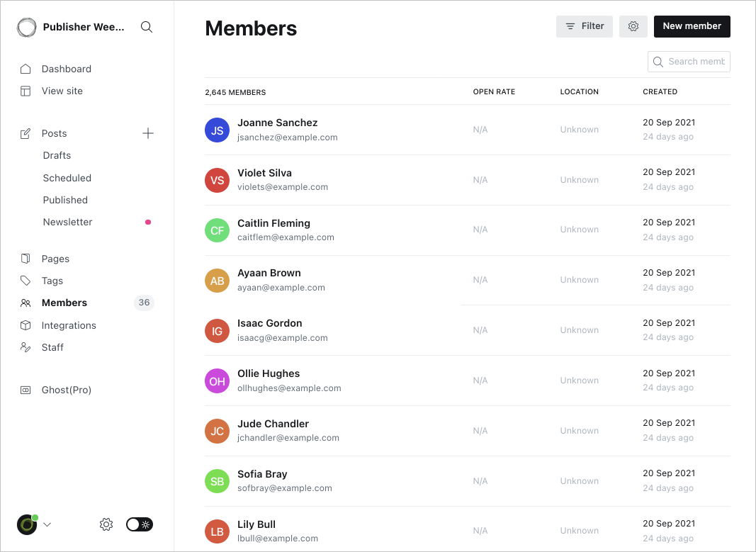The height and width of the screenshot is (552, 756).
Task: Toggle dark mode with the bottom switch
Action: click(x=139, y=524)
